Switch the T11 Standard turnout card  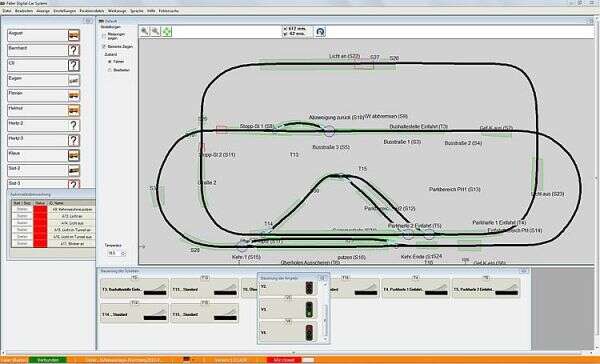pos(205,288)
